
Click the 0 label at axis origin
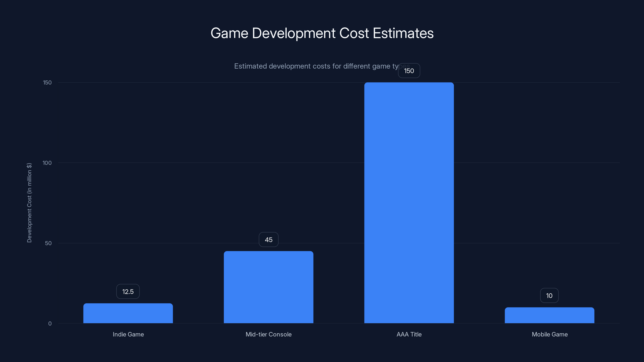[50, 324]
